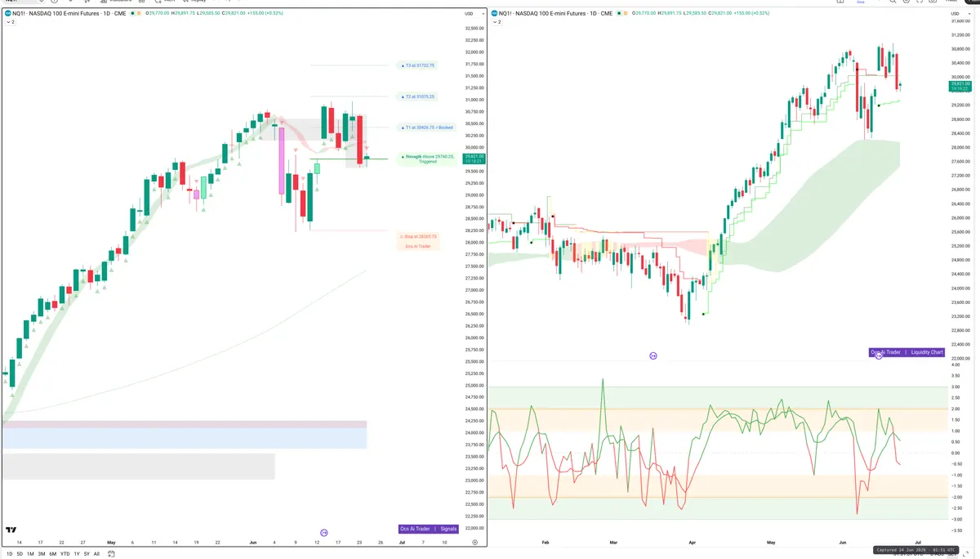Click the Ocs Ai Trader | Signals label

coord(428,529)
